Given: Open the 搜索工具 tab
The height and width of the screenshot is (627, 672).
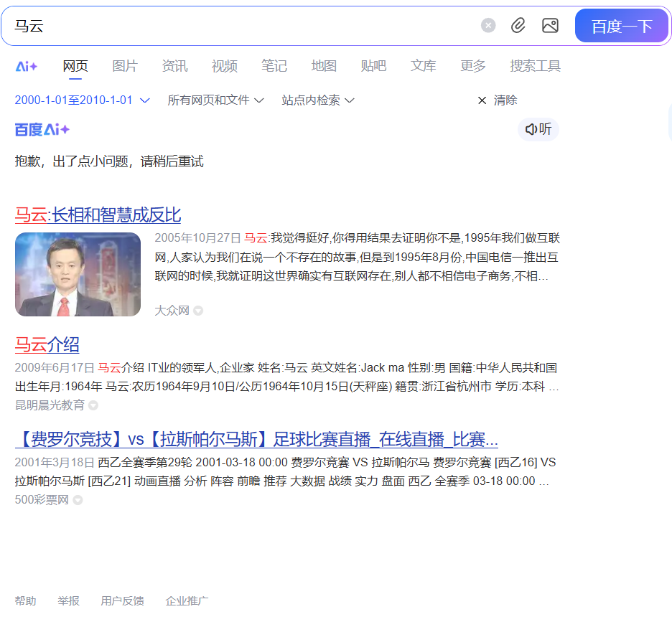Looking at the screenshot, I should 535,66.
